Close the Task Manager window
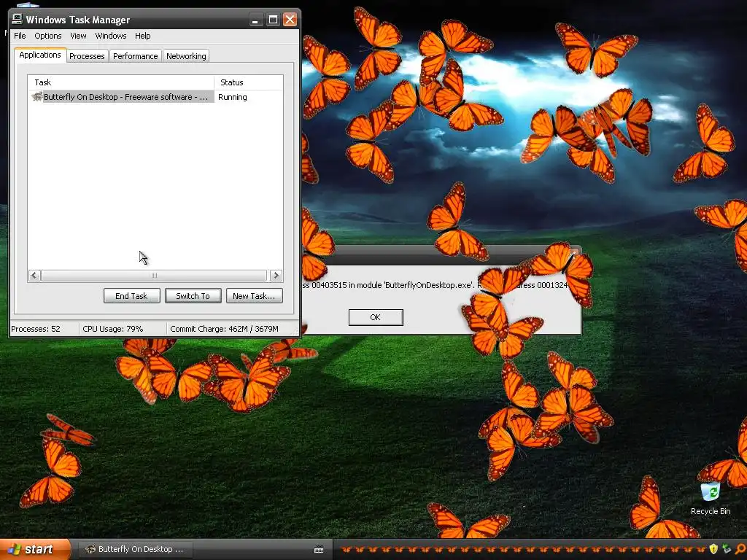Screen dimensions: 747x560 pos(290,20)
